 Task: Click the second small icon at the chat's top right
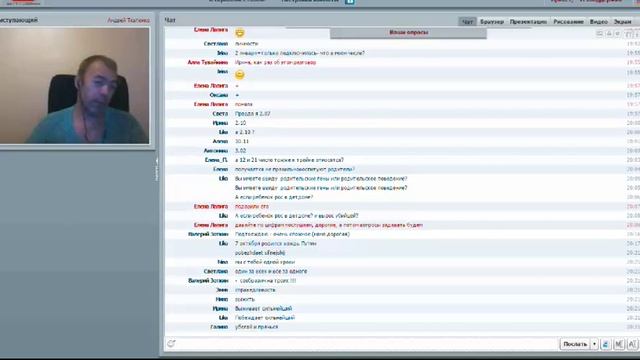pos(609,34)
